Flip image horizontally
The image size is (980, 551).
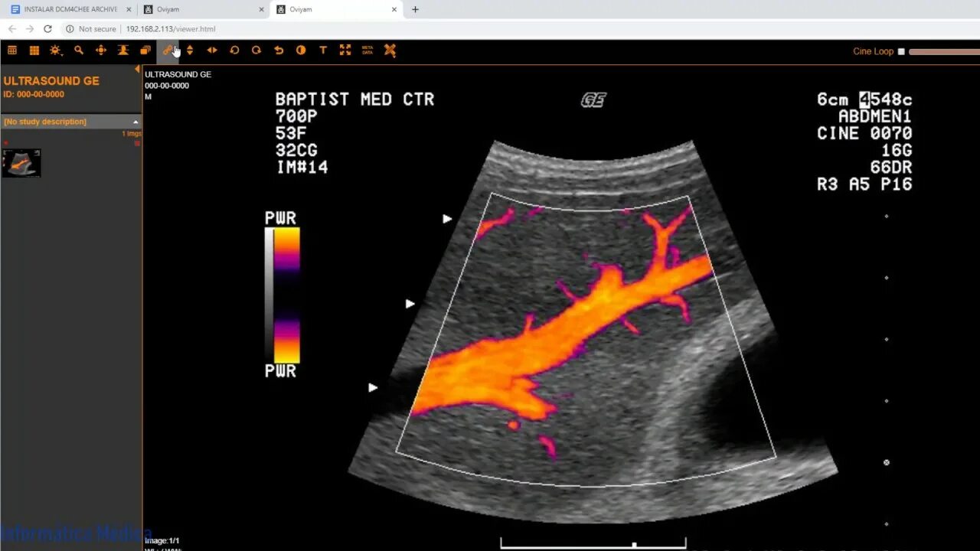click(212, 51)
